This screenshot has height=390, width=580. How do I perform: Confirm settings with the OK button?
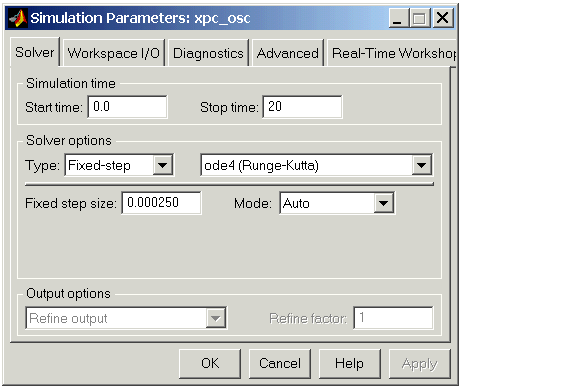coord(210,363)
